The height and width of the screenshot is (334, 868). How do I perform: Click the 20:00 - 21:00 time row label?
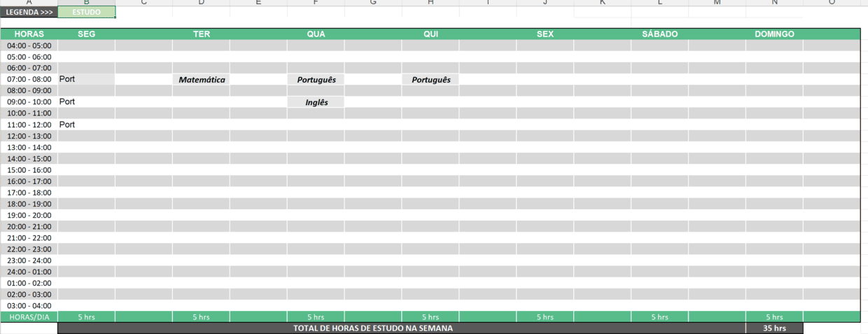pyautogui.click(x=29, y=226)
